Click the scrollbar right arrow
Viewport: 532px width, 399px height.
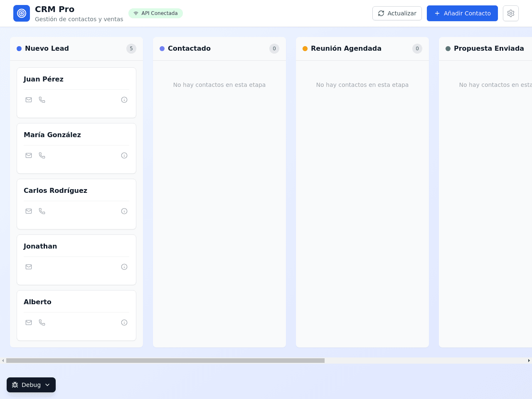pos(529,360)
